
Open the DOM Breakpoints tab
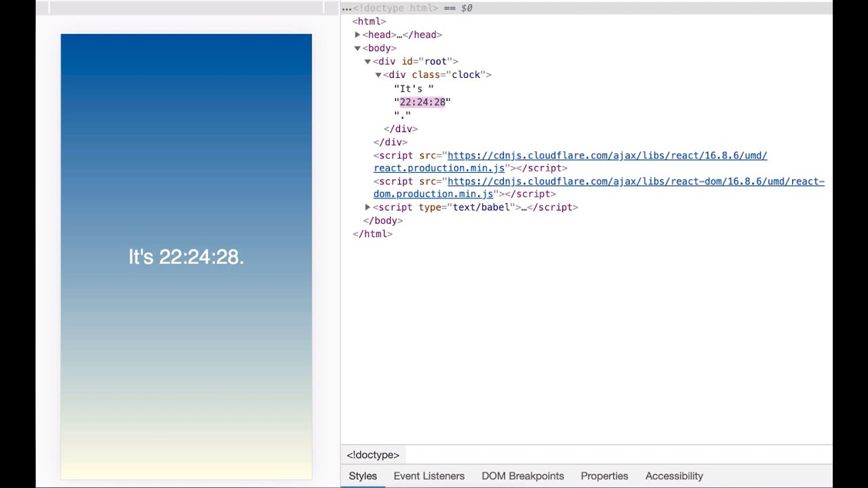pos(522,476)
